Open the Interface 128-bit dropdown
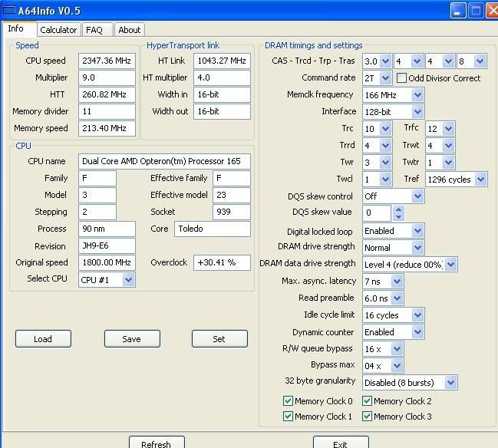The image size is (498, 448). (393, 111)
